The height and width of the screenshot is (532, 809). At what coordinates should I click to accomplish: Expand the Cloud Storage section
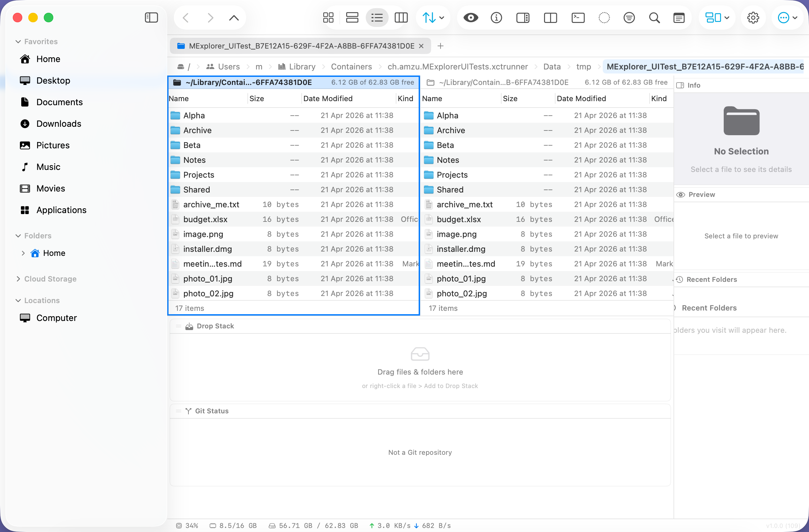18,279
